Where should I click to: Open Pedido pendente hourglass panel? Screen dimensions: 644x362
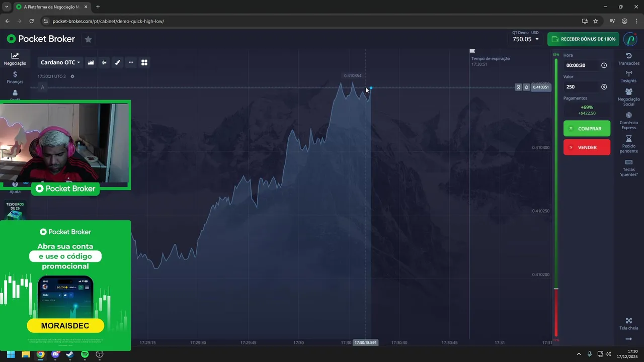tap(628, 144)
